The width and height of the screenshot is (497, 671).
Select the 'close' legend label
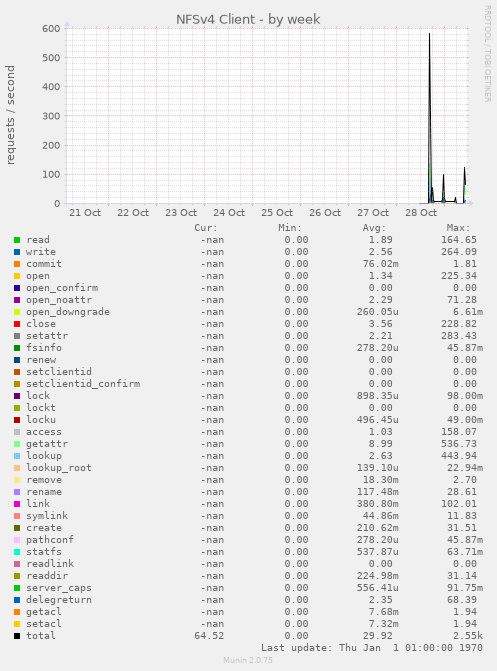41,324
